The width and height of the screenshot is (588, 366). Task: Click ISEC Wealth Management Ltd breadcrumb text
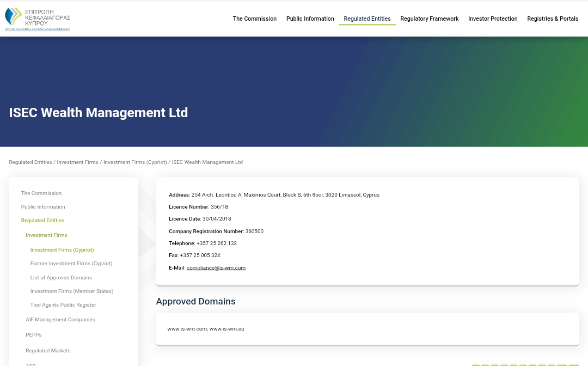[207, 162]
